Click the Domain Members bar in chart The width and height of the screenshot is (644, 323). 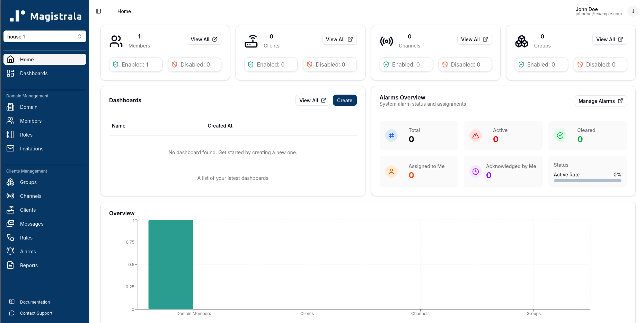(171, 264)
